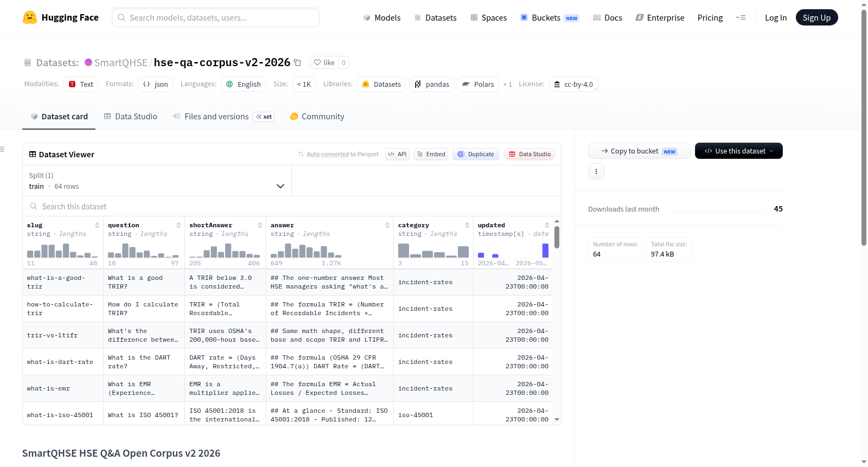The width and height of the screenshot is (868, 467).
Task: Open the API button in Dataset Viewer
Action: 397,154
